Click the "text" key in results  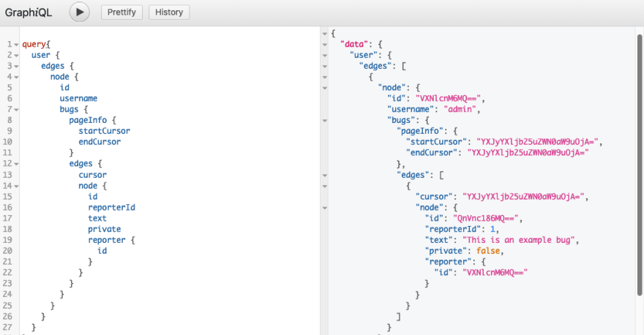(438, 240)
